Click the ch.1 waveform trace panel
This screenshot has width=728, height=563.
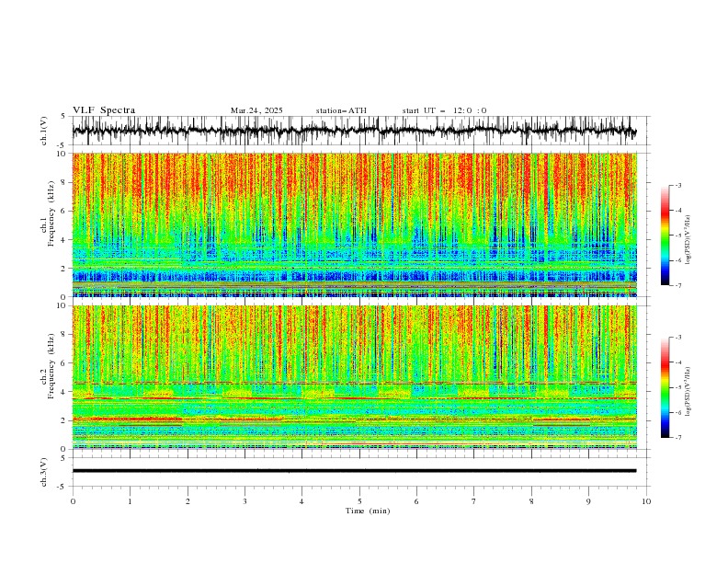(361, 131)
